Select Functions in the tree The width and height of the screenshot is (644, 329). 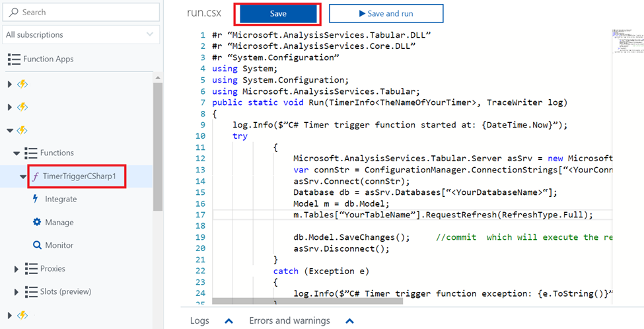click(x=57, y=153)
